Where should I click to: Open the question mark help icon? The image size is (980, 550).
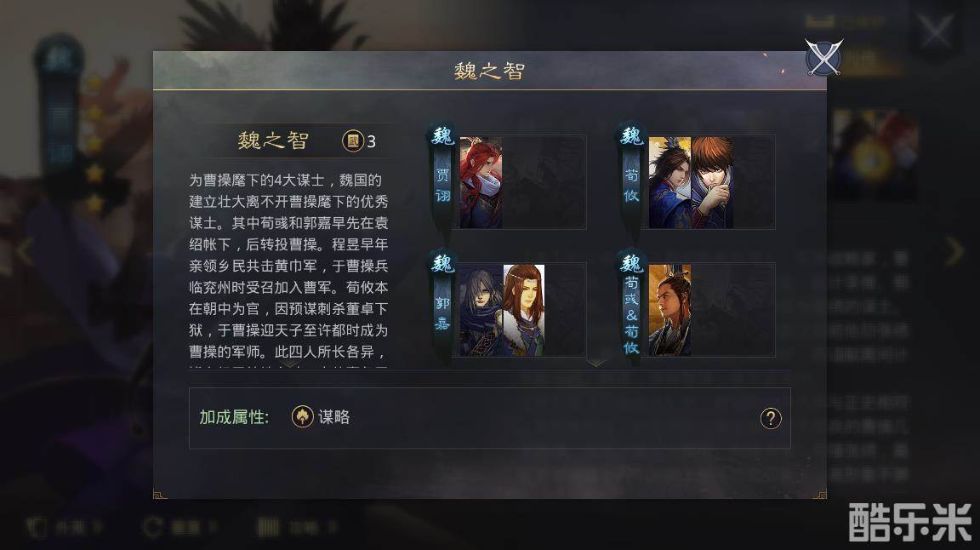(x=771, y=418)
